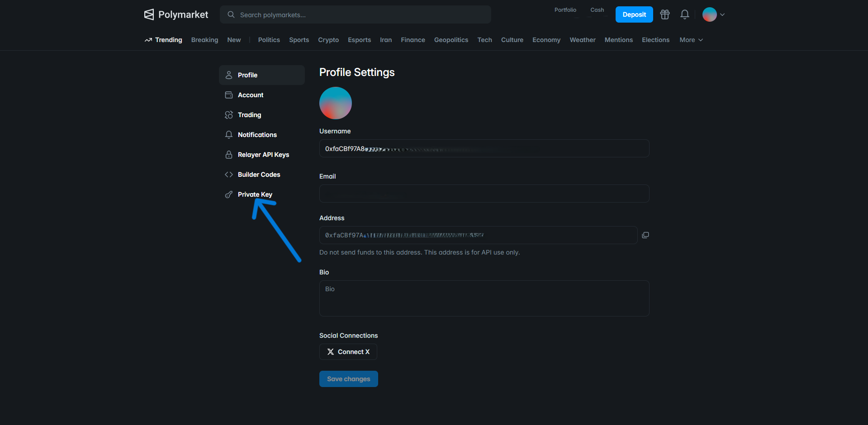Open the Iran category
This screenshot has height=425, width=868.
tap(386, 40)
